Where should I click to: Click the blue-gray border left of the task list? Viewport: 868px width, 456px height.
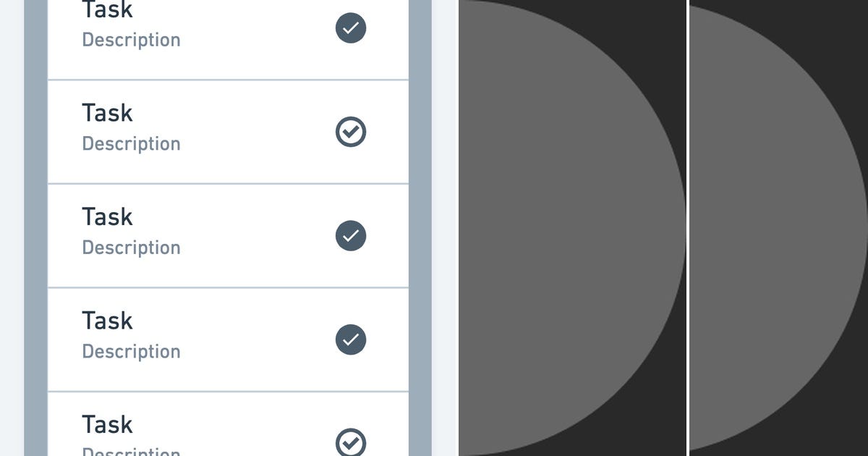coord(35,228)
